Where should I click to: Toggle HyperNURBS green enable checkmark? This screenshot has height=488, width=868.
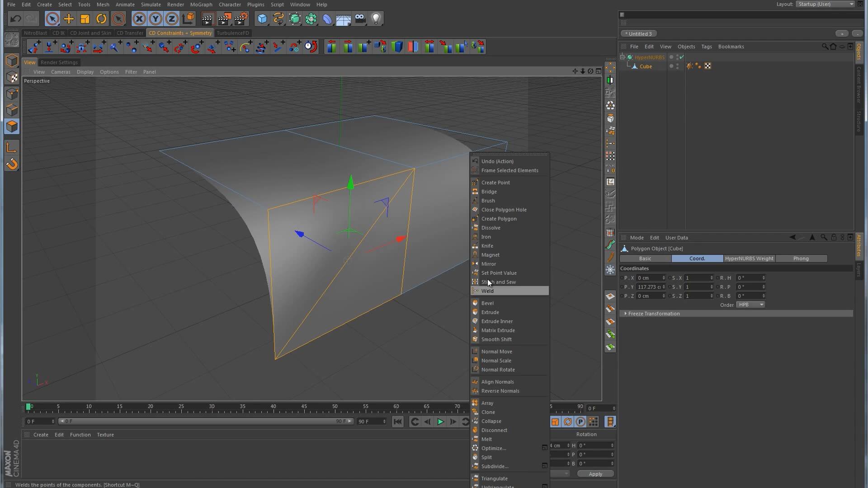tap(682, 57)
